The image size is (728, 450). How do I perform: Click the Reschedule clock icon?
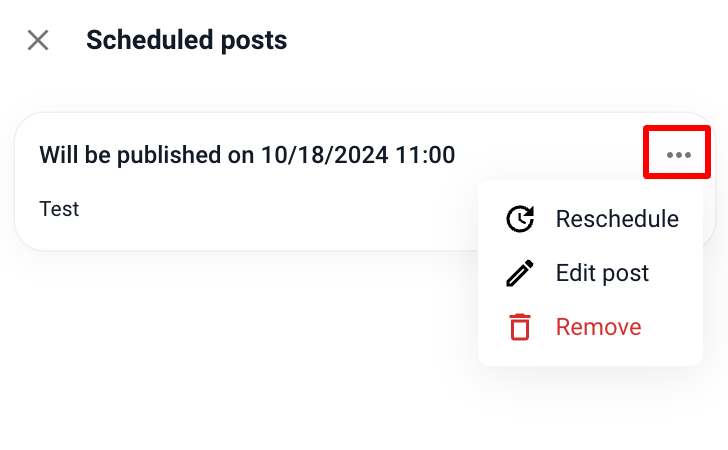coord(520,219)
